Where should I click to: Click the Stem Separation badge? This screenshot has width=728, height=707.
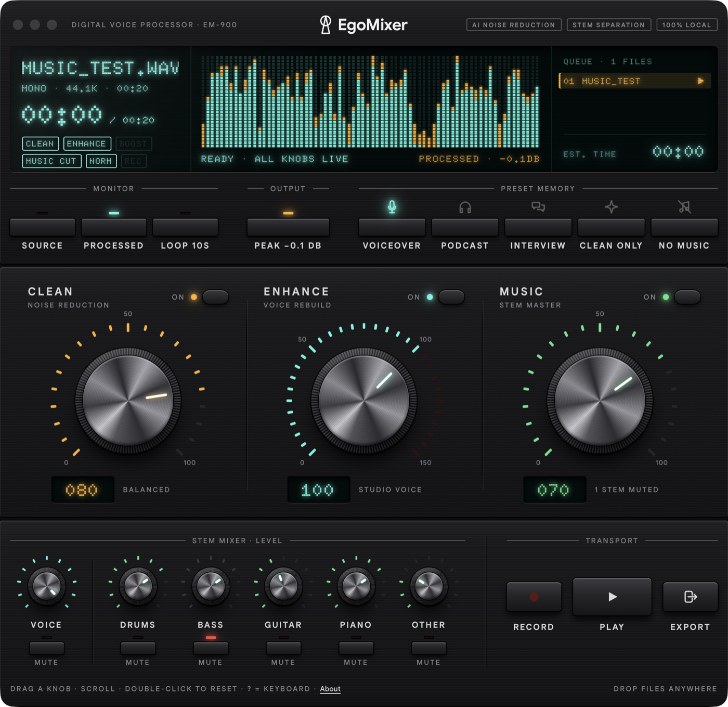pos(609,24)
